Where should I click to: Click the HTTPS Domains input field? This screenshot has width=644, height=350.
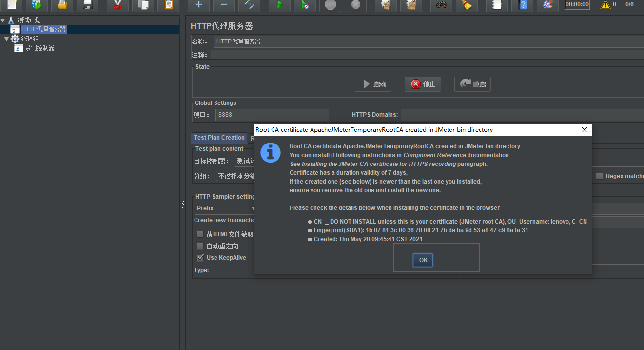[522, 115]
